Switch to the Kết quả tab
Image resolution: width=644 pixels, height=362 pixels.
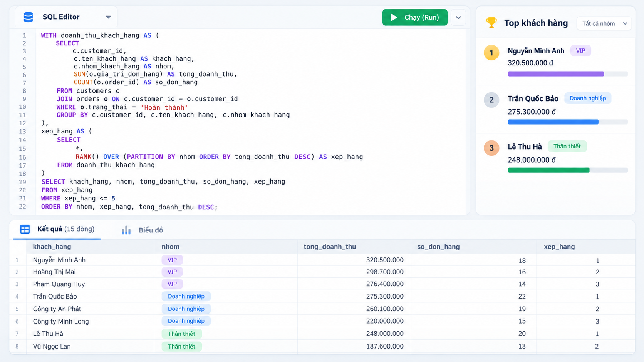point(57,229)
